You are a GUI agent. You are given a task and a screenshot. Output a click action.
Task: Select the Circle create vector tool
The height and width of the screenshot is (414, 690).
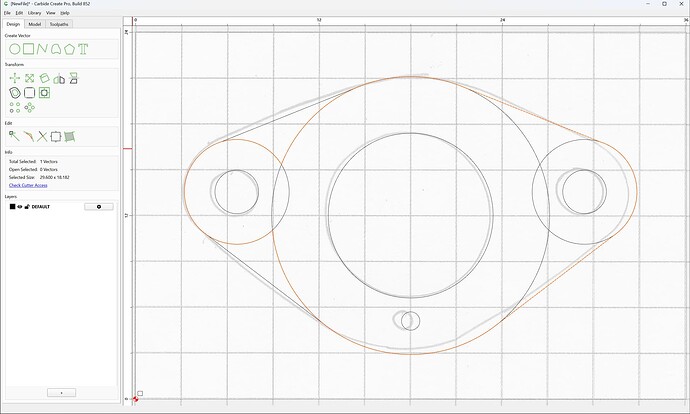pos(15,49)
